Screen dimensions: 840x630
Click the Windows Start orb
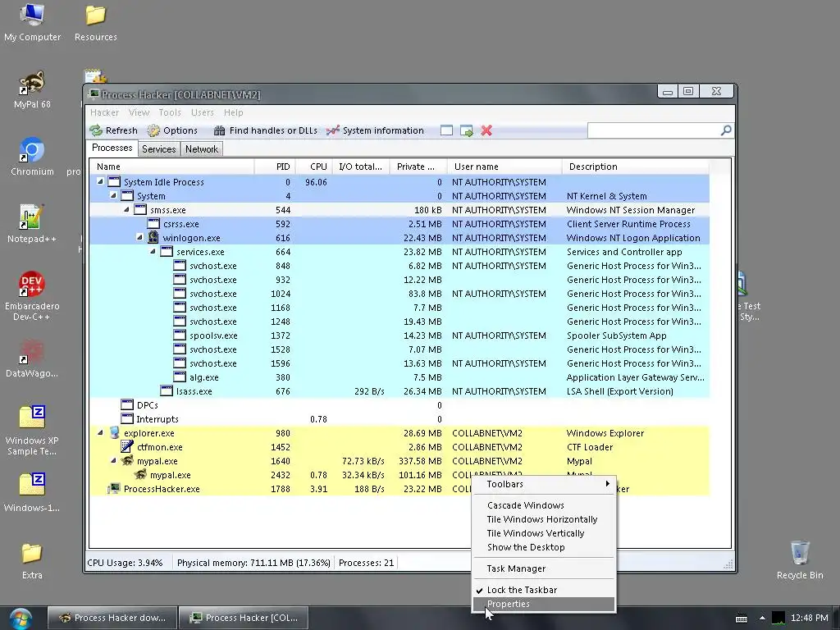coord(21,619)
